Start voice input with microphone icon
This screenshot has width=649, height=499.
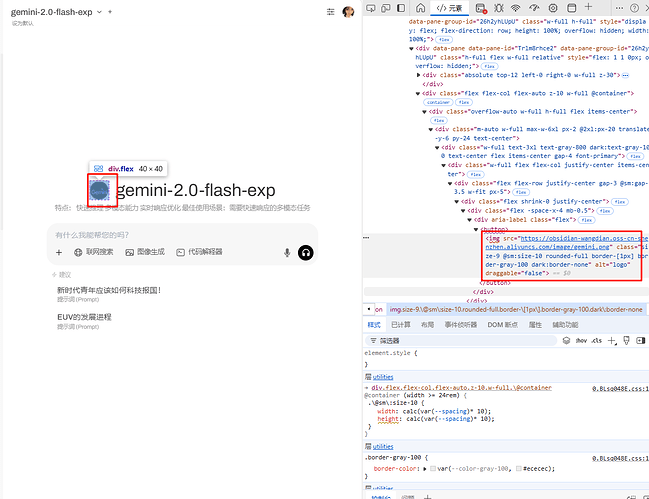pyautogui.click(x=287, y=252)
